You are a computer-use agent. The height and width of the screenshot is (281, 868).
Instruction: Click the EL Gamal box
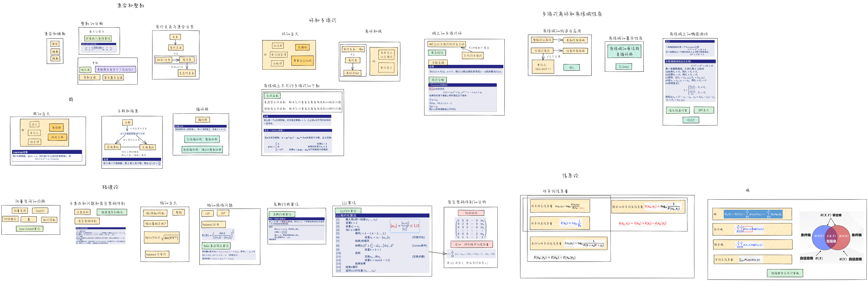coord(623,67)
